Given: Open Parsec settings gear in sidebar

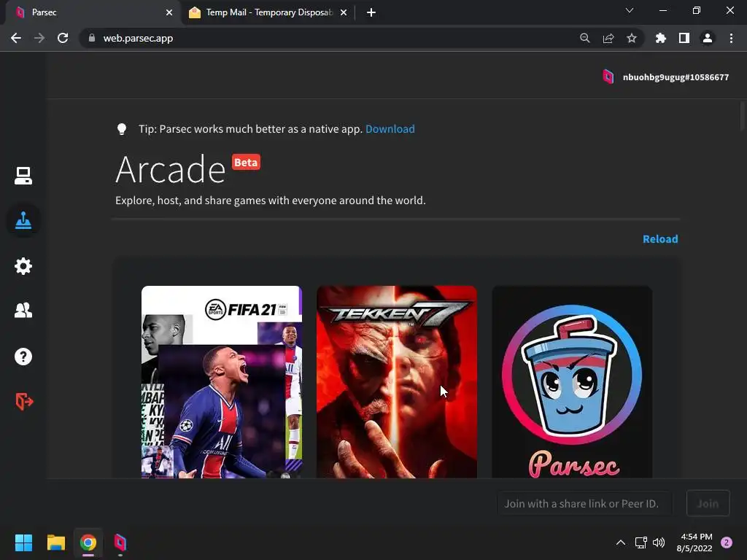Looking at the screenshot, I should pyautogui.click(x=23, y=265).
